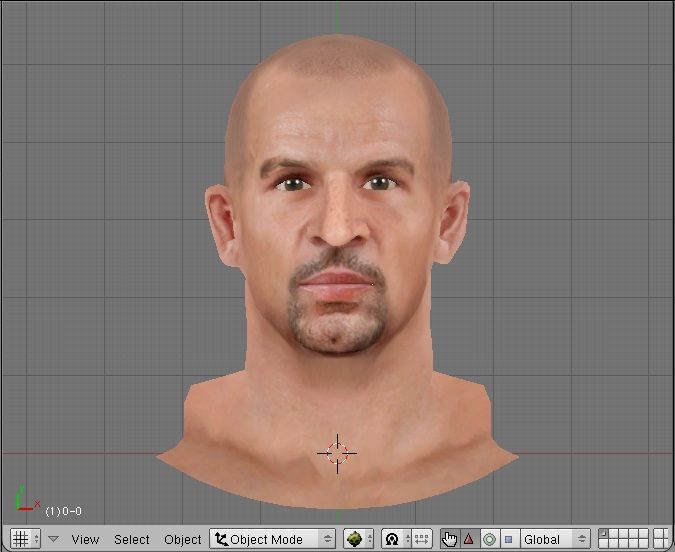Open the Object menu in header
Screen dimensions: 675x552
(182, 539)
